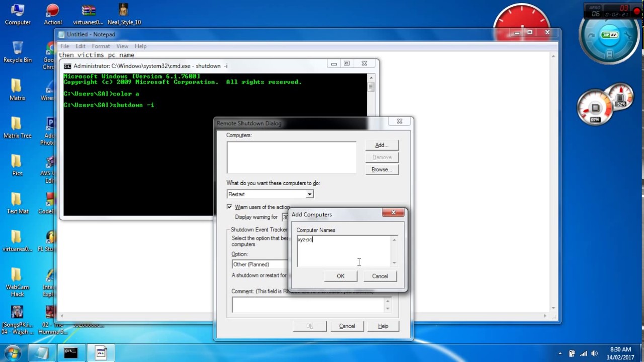Click the 'color a' command line
644x362 pixels.
[126, 94]
